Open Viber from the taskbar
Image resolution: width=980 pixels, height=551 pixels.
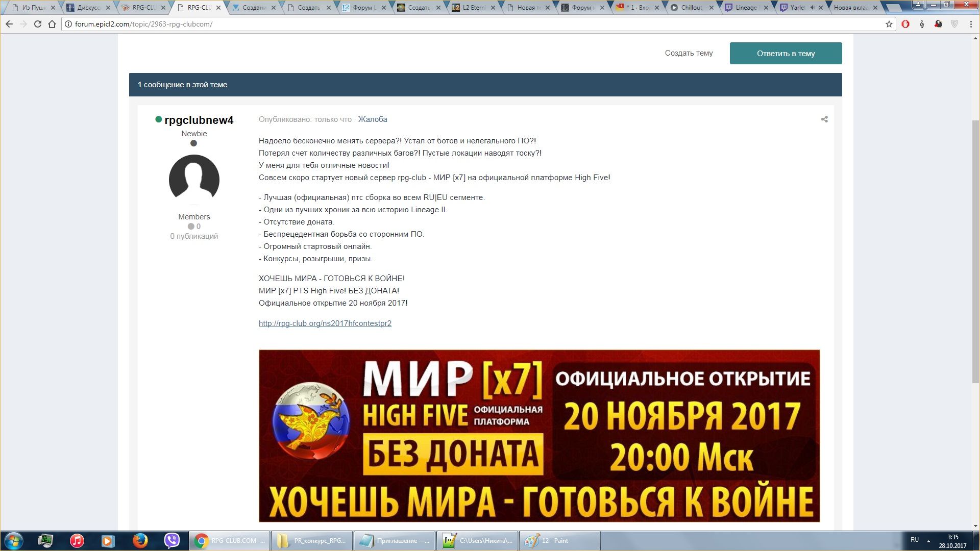(172, 540)
